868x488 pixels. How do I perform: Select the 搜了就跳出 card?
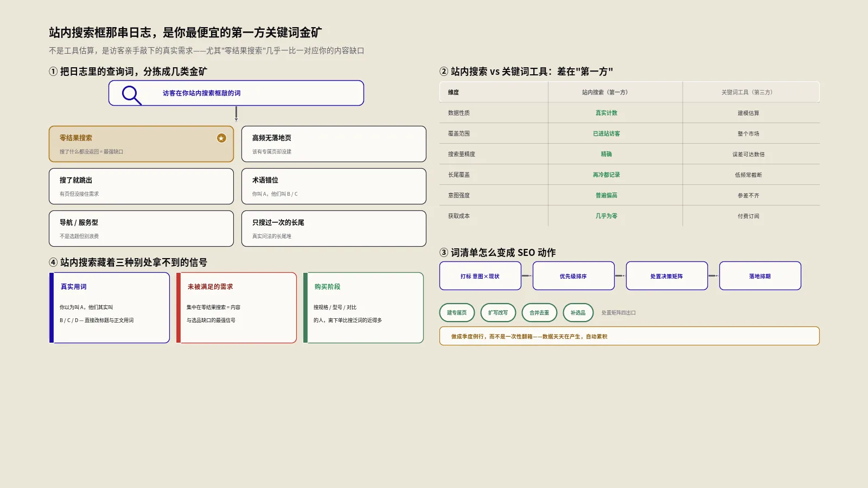tap(141, 186)
